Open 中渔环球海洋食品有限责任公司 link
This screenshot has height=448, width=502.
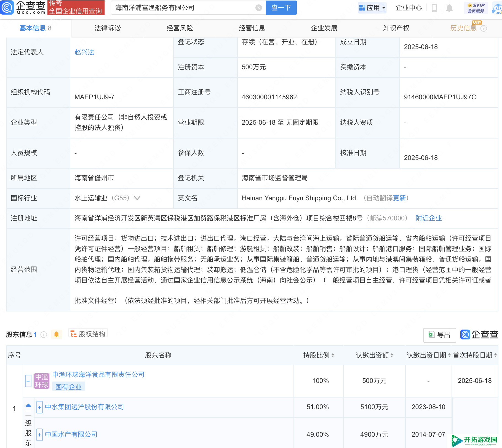[98, 375]
